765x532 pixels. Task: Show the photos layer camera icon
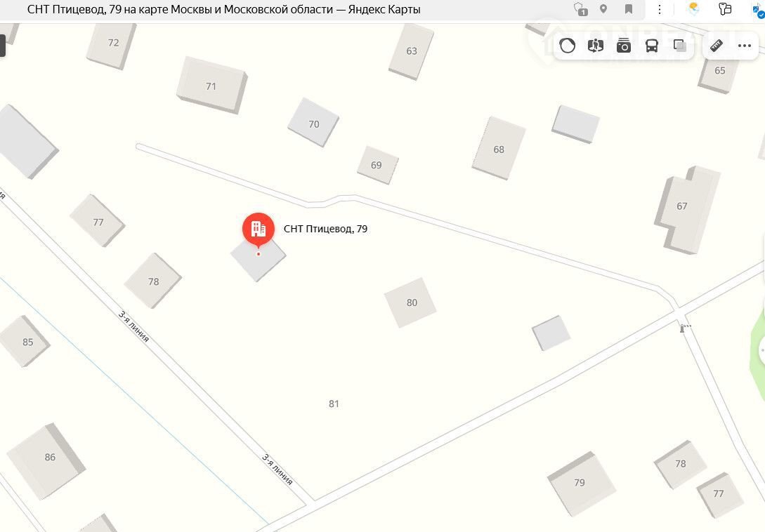(x=624, y=46)
